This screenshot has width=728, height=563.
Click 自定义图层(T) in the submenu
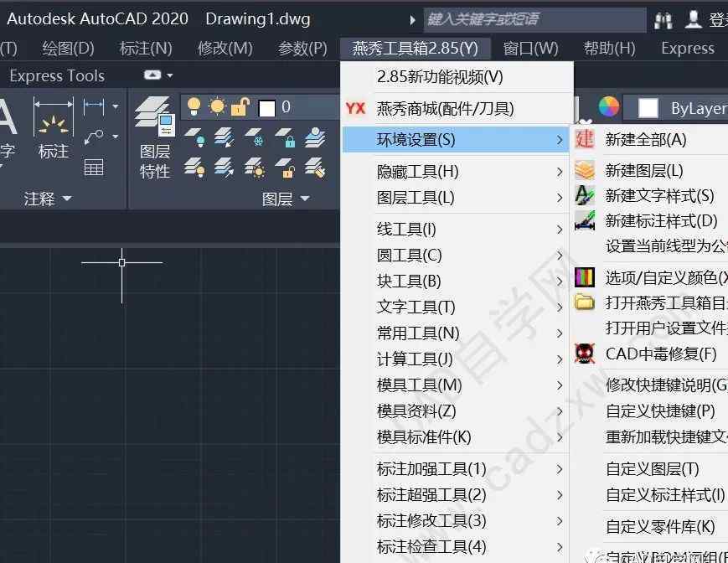point(653,469)
